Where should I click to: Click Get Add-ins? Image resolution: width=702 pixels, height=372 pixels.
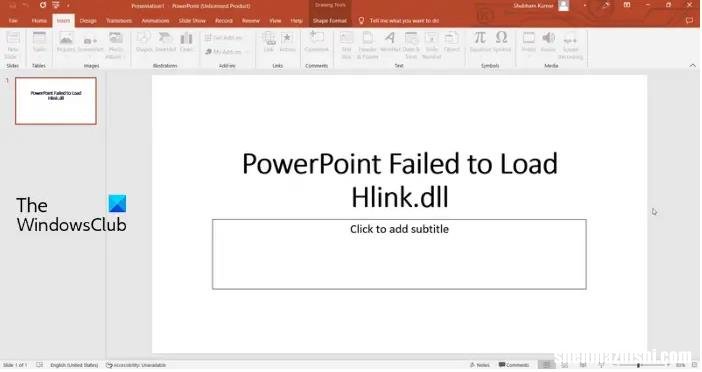[223, 38]
